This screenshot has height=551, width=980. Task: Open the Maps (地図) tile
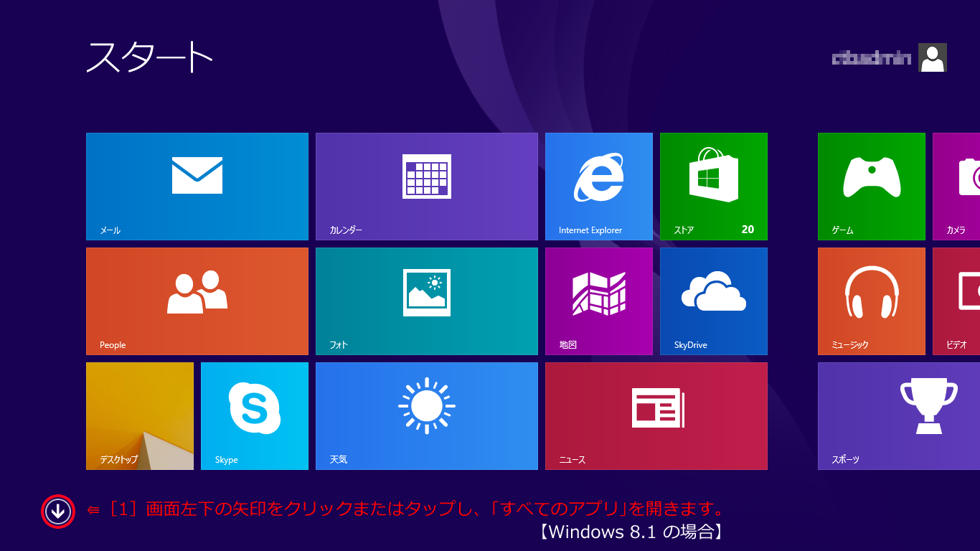click(599, 301)
